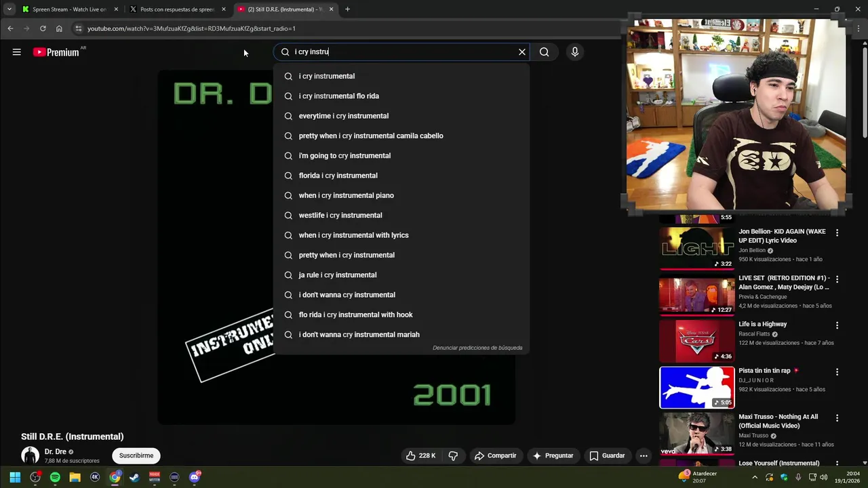Show hidden system tray icons chevron
The width and height of the screenshot is (868, 488).
[755, 477]
